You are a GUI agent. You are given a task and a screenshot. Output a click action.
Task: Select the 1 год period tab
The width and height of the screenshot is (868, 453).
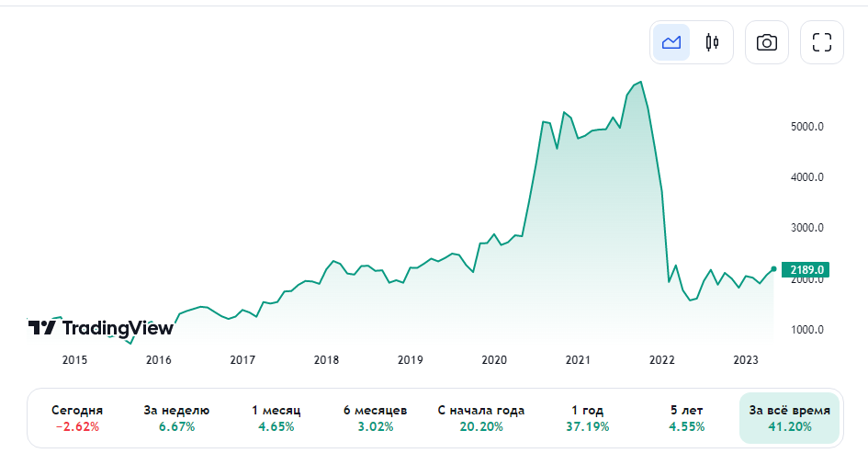pos(587,418)
